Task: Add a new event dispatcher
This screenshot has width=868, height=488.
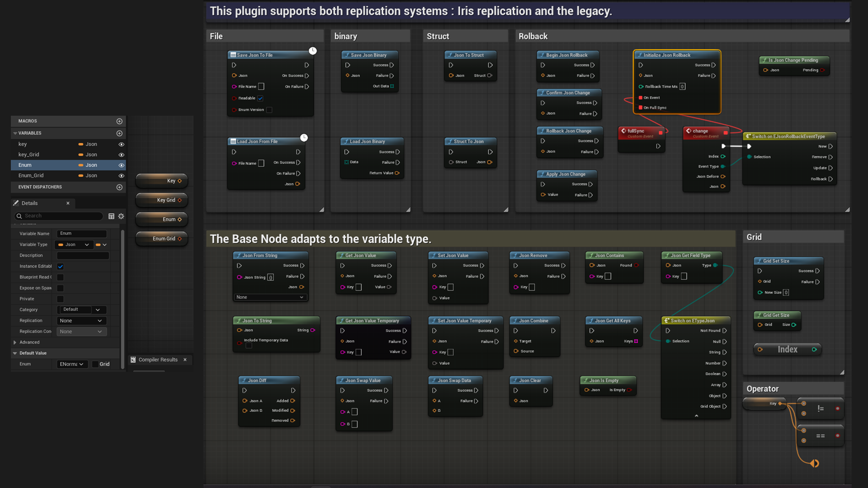Action: pyautogui.click(x=119, y=187)
